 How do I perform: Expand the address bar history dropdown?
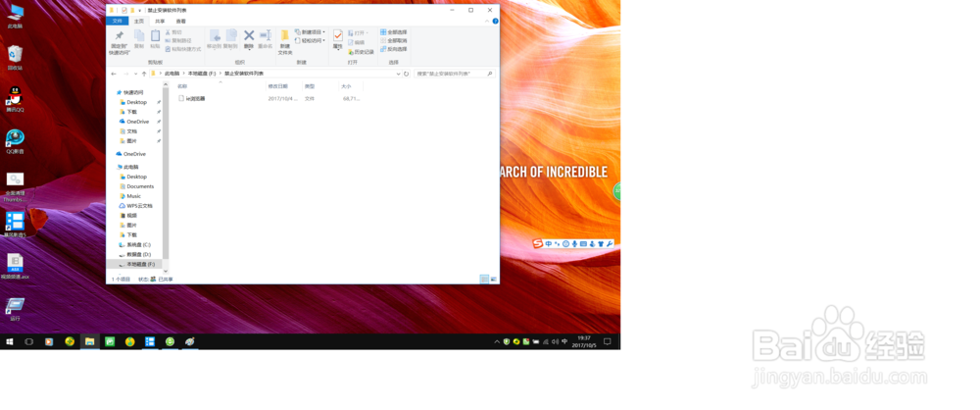398,74
